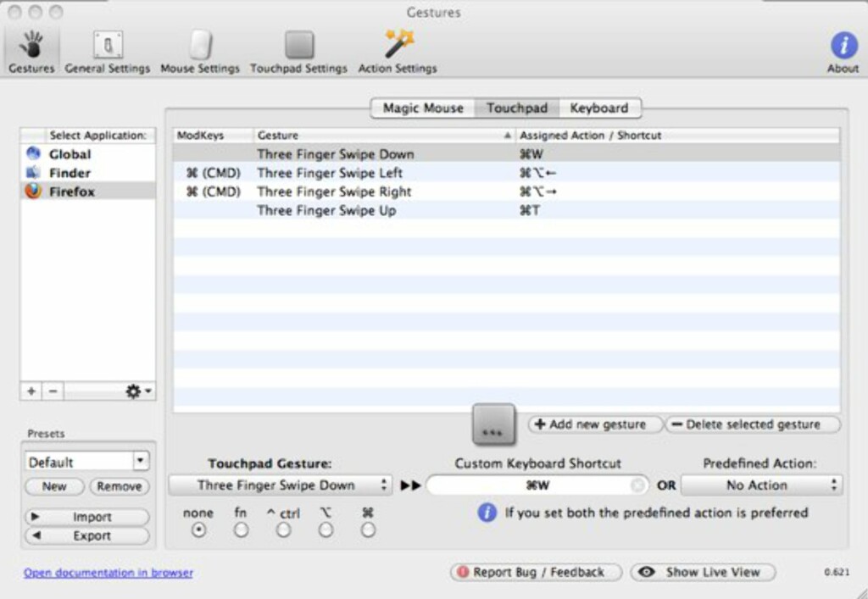The width and height of the screenshot is (868, 599).
Task: Select the Three Finger Swipe Right row
Action: click(507, 191)
